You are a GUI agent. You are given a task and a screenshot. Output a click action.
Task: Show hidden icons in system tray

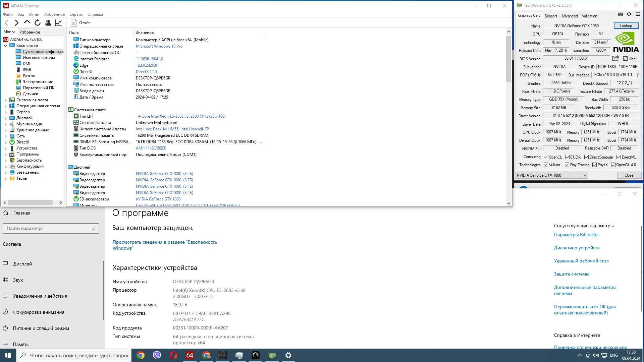point(580,355)
